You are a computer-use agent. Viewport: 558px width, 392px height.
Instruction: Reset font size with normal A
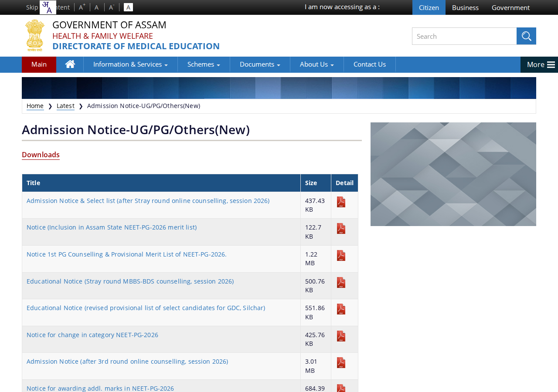[x=97, y=7]
